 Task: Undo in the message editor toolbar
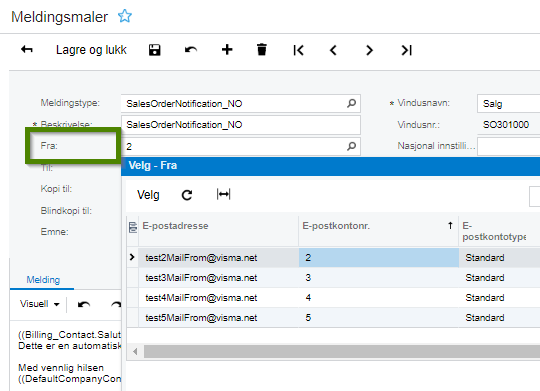[84, 304]
